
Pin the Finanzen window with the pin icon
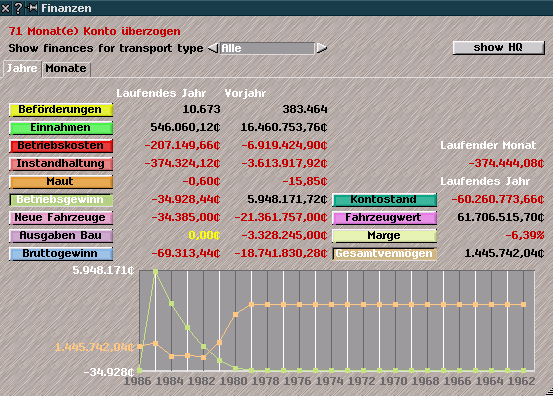[x=32, y=8]
